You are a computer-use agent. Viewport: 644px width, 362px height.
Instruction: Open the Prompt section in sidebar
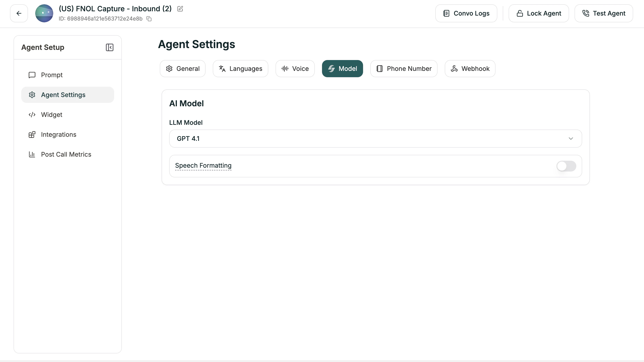click(52, 75)
